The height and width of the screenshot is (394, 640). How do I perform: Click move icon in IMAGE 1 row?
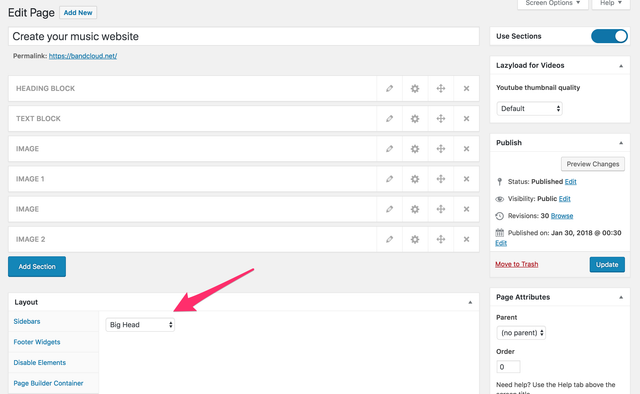pyautogui.click(x=440, y=179)
